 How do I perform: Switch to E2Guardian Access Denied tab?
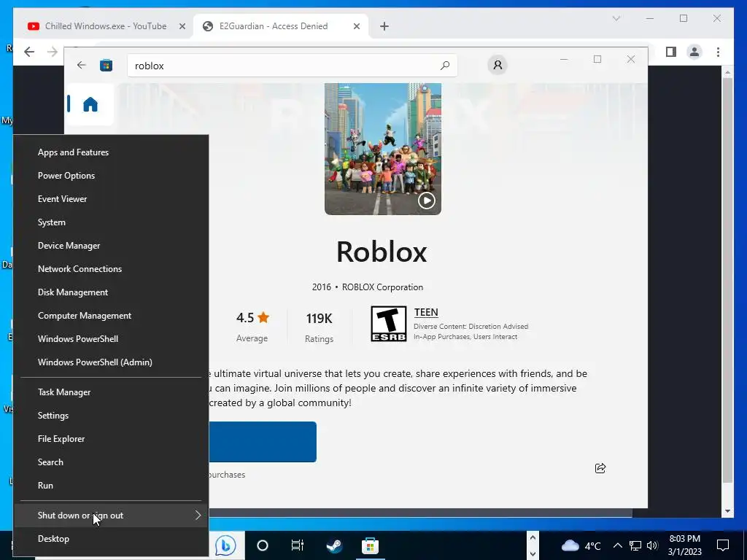[274, 26]
